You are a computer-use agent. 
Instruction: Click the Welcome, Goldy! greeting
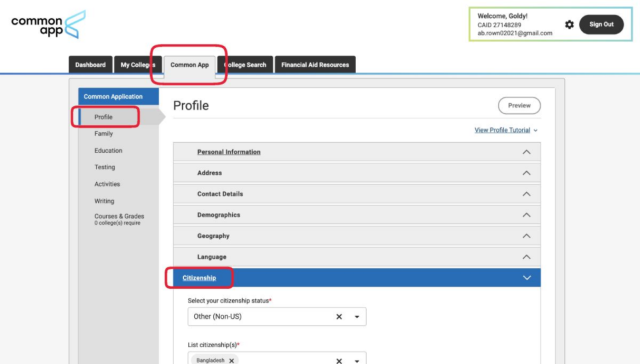pos(503,16)
